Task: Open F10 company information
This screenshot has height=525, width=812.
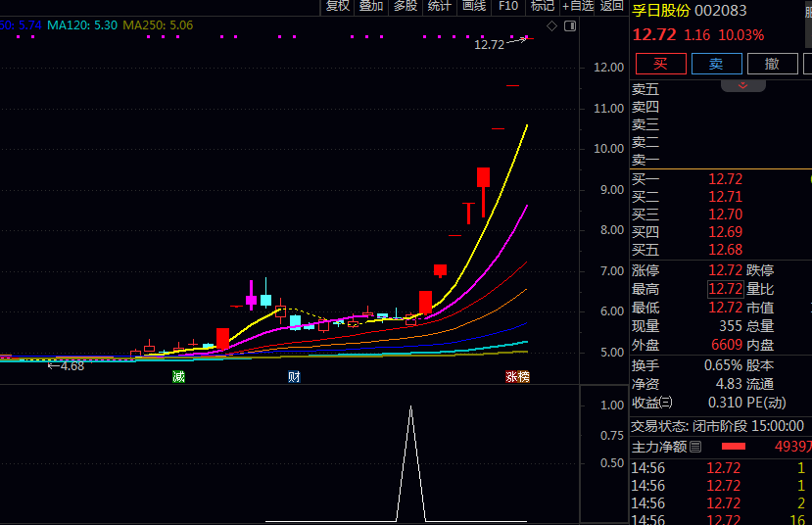Action: point(508,7)
